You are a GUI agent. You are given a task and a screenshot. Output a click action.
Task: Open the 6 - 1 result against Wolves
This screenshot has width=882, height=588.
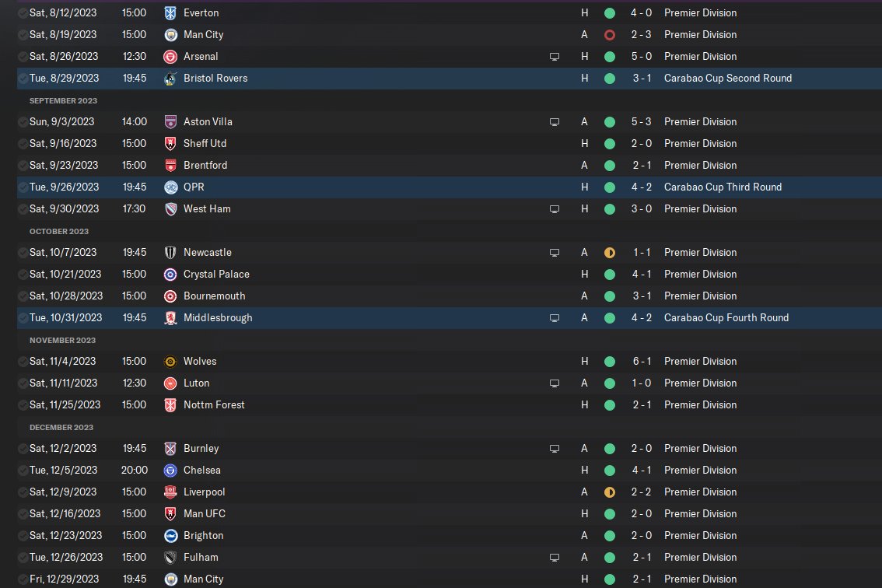(x=642, y=361)
